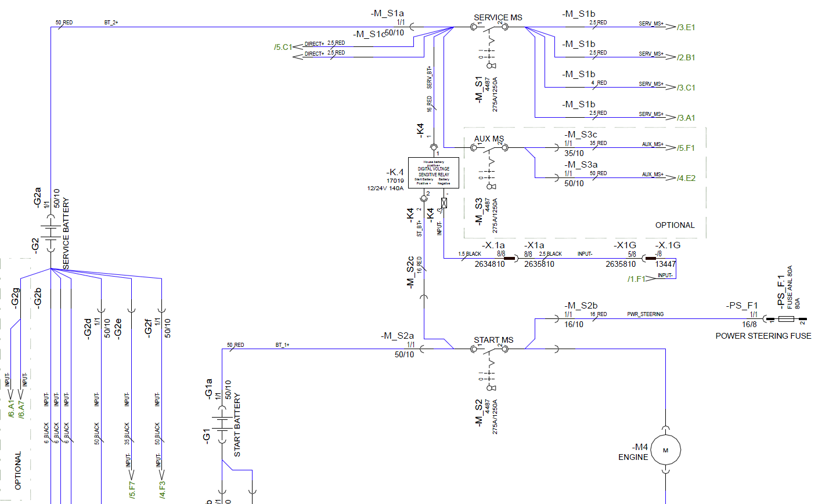
Task: Open the /4.F3 reference at the bottom
Action: point(162,490)
